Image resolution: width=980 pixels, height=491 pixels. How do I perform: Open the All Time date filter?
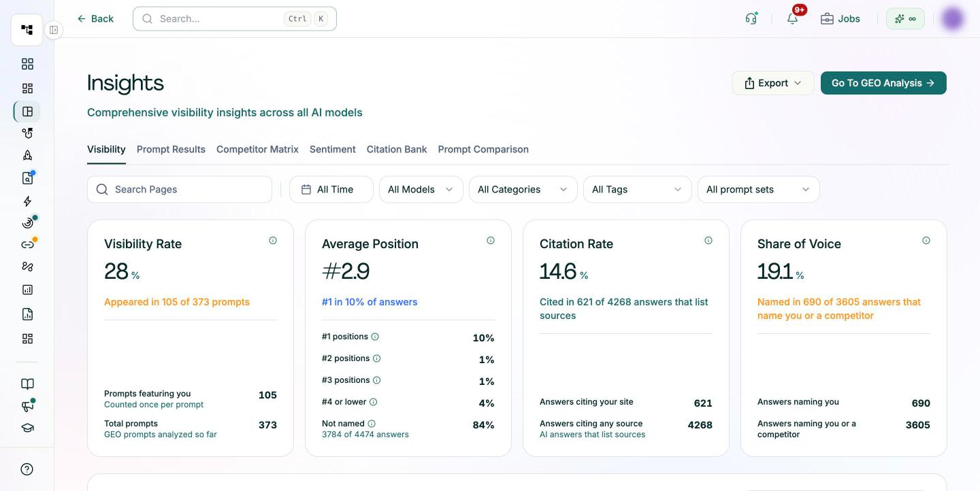pos(331,189)
